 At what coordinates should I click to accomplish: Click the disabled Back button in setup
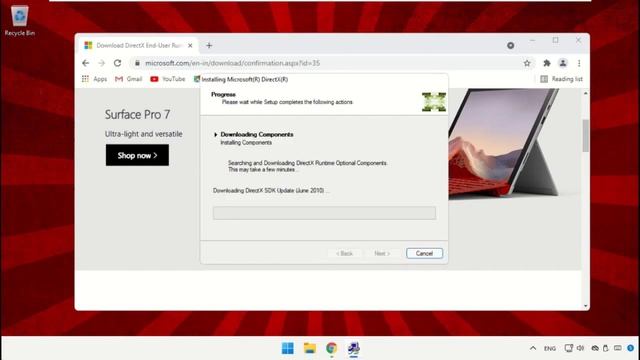click(x=344, y=253)
